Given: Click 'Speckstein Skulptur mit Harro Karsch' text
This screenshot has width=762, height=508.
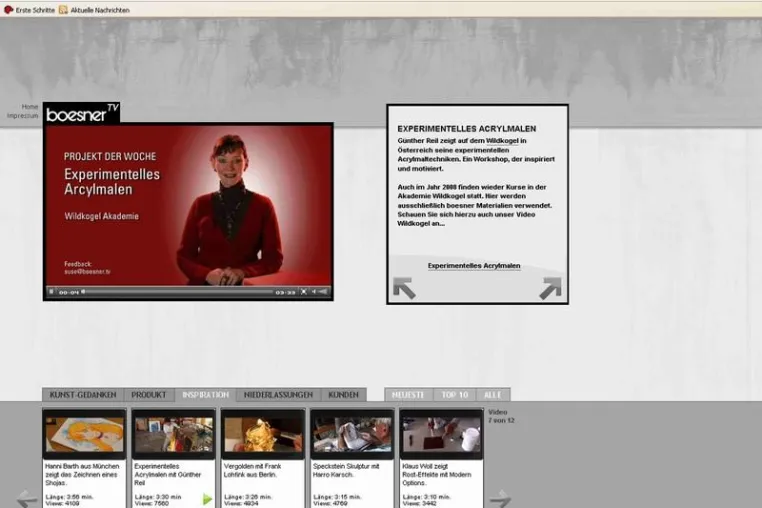Looking at the screenshot, I should (346, 470).
